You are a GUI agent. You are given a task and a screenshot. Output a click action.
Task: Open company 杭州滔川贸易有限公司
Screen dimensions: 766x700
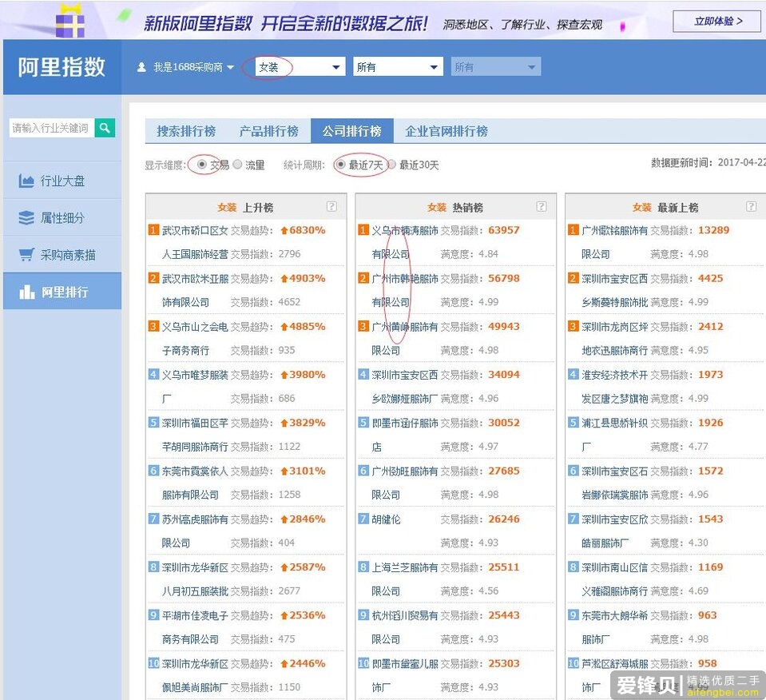coord(404,627)
